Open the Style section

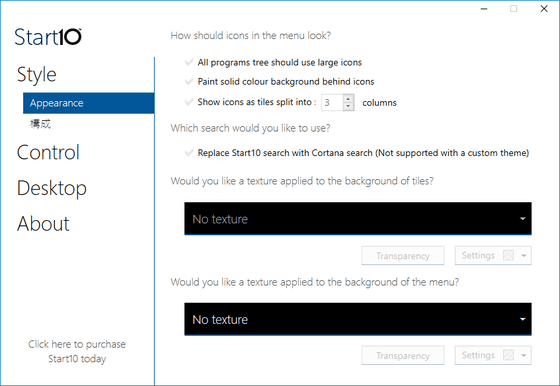coord(37,75)
